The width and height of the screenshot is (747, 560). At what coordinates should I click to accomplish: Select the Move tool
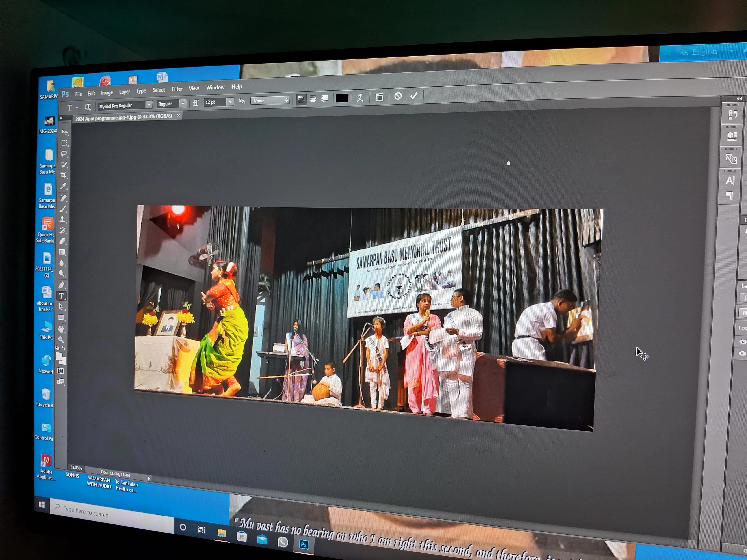pyautogui.click(x=64, y=132)
